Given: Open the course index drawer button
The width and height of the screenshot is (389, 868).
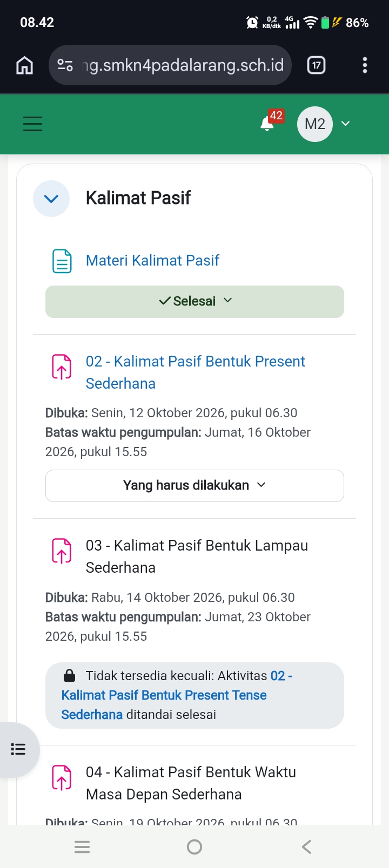Looking at the screenshot, I should (18, 749).
